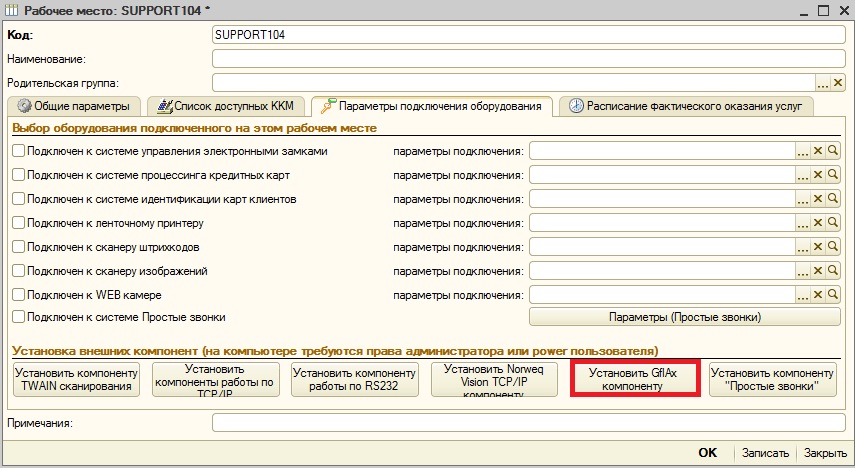Open selection (…) for client card identification parameters
Viewport: 855px width, 468px height.
pos(803,199)
